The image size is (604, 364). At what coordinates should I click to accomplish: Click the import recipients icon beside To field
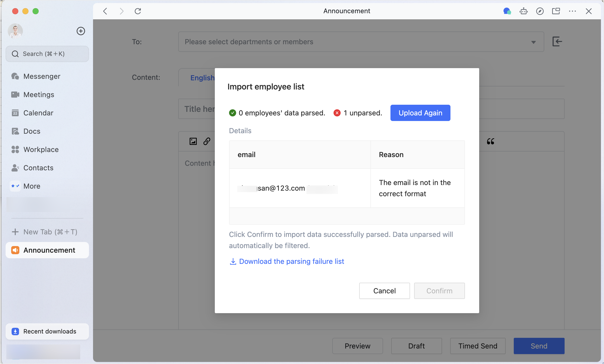557,41
